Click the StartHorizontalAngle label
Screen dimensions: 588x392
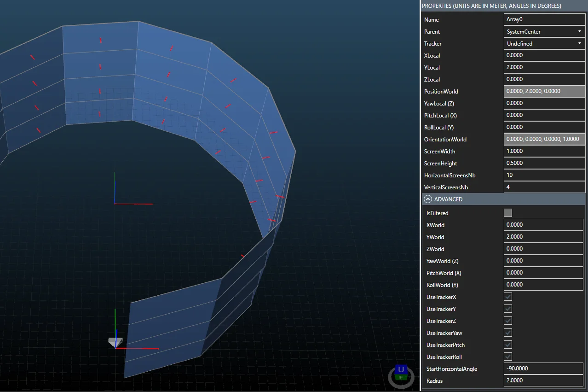[452, 369]
